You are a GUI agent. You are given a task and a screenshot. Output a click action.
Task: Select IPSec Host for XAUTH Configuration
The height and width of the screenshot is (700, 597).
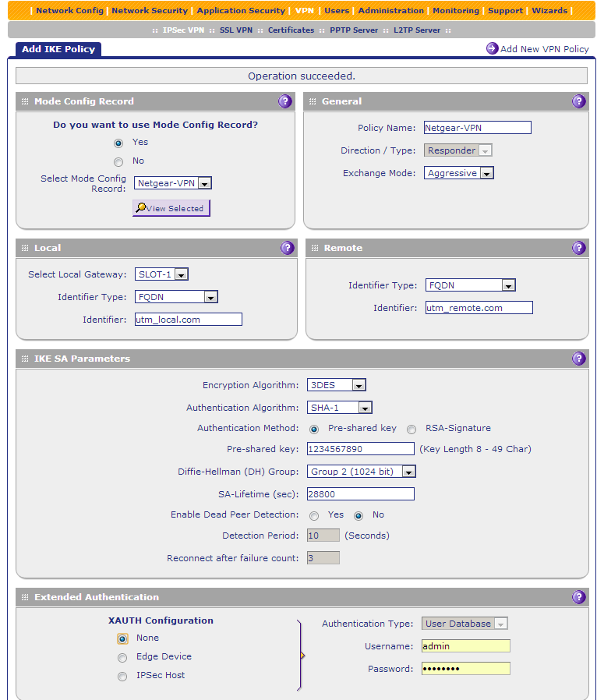[122, 677]
